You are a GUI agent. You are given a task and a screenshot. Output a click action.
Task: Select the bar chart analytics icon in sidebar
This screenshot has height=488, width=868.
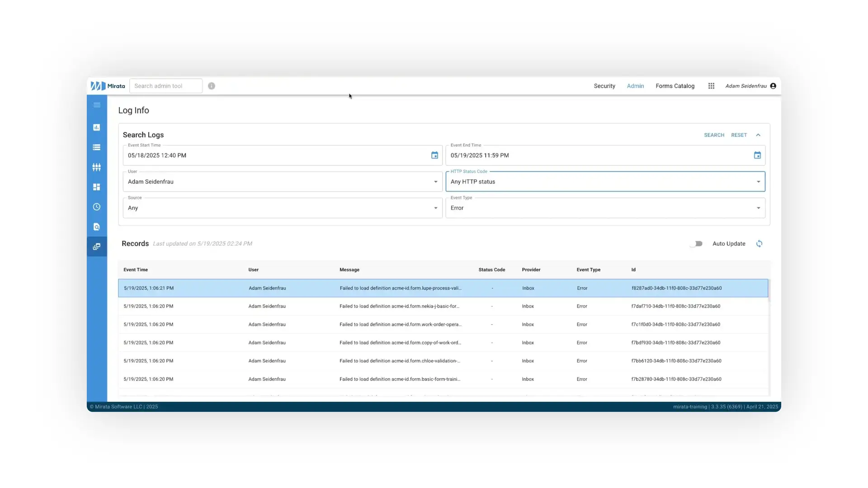pyautogui.click(x=96, y=127)
